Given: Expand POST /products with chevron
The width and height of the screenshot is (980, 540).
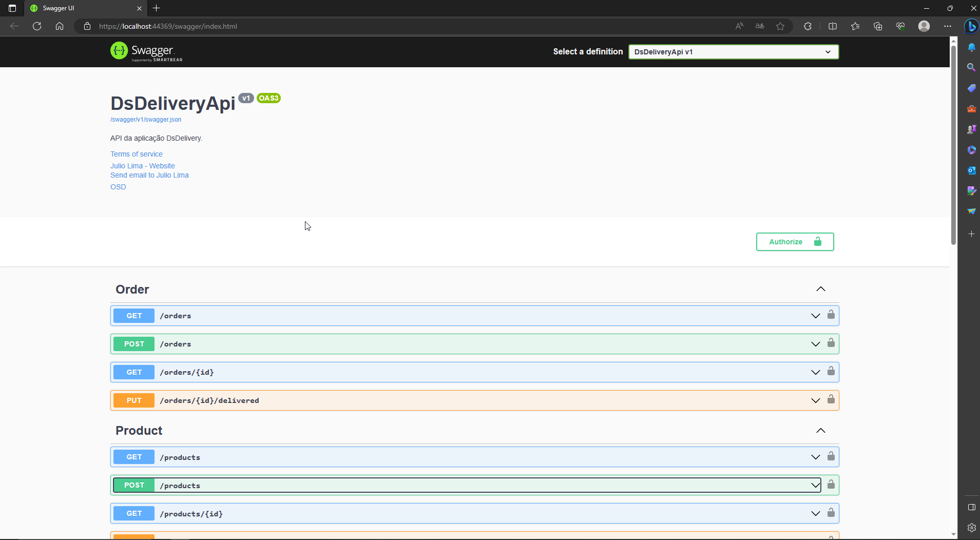Looking at the screenshot, I should click(x=815, y=485).
